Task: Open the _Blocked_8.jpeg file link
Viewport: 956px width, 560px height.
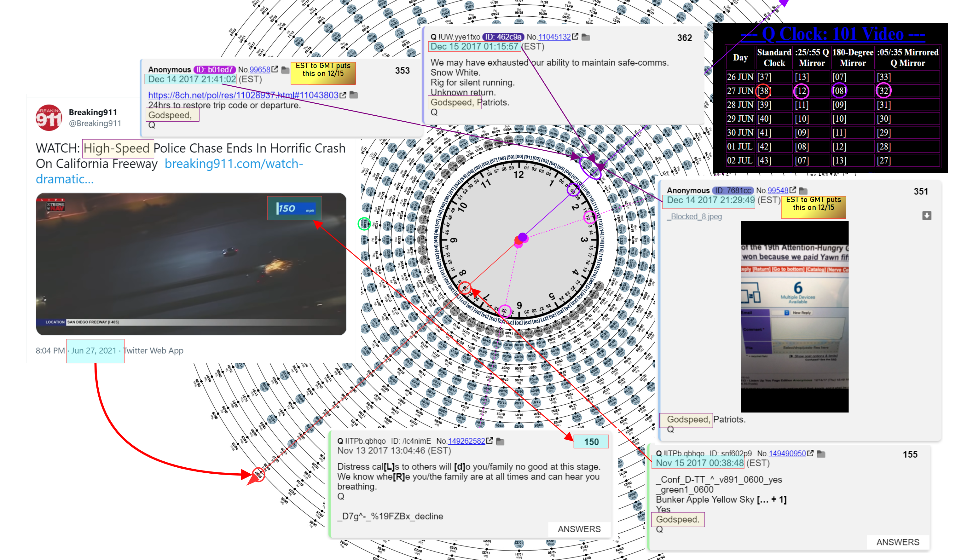Action: click(694, 216)
